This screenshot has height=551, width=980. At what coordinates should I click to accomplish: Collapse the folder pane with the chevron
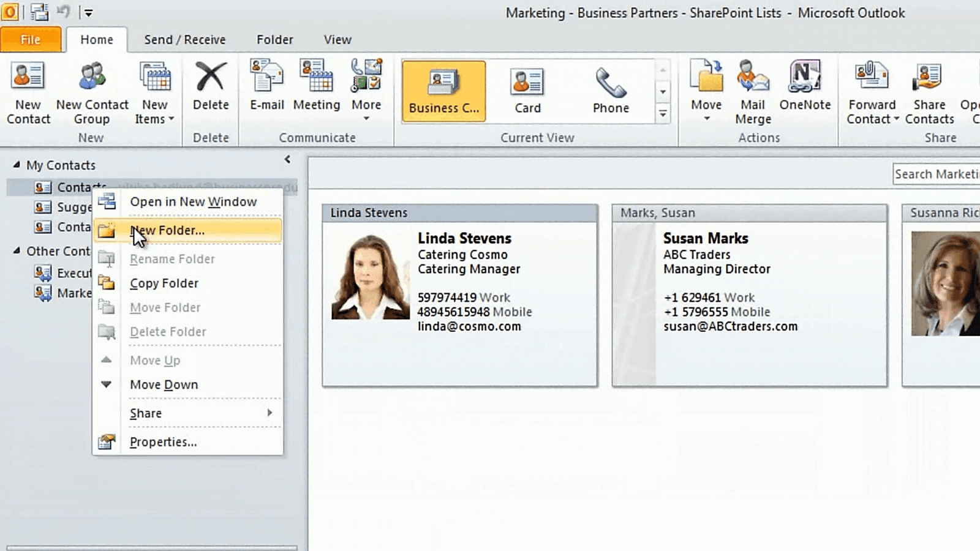[287, 159]
